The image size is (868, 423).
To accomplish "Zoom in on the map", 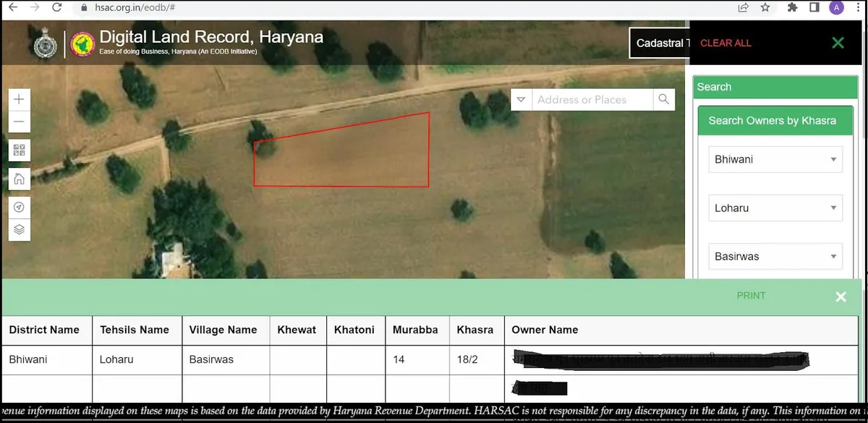I will [x=20, y=99].
